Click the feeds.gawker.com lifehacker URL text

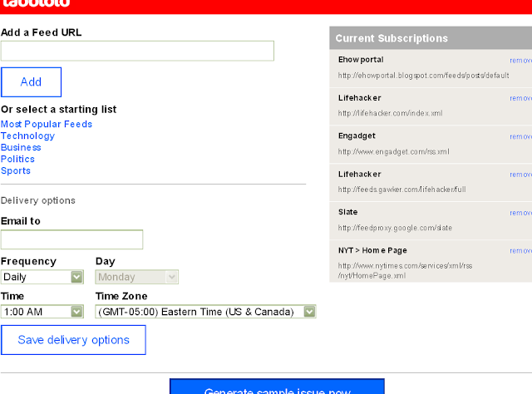401,190
